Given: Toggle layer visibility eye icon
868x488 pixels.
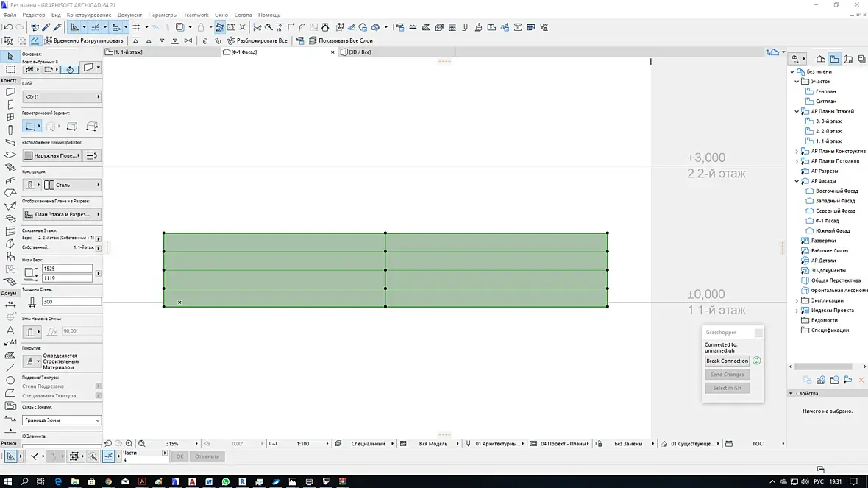Looking at the screenshot, I should 30,97.
